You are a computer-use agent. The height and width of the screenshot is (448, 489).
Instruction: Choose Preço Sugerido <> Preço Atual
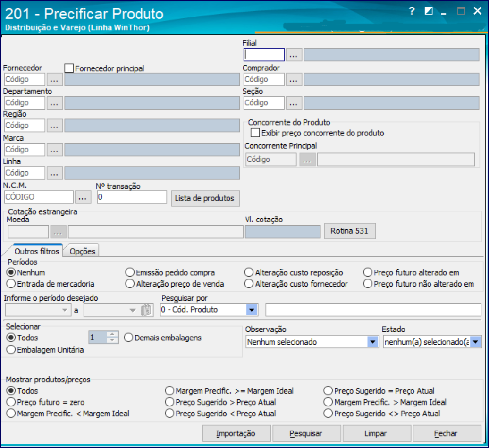(328, 414)
